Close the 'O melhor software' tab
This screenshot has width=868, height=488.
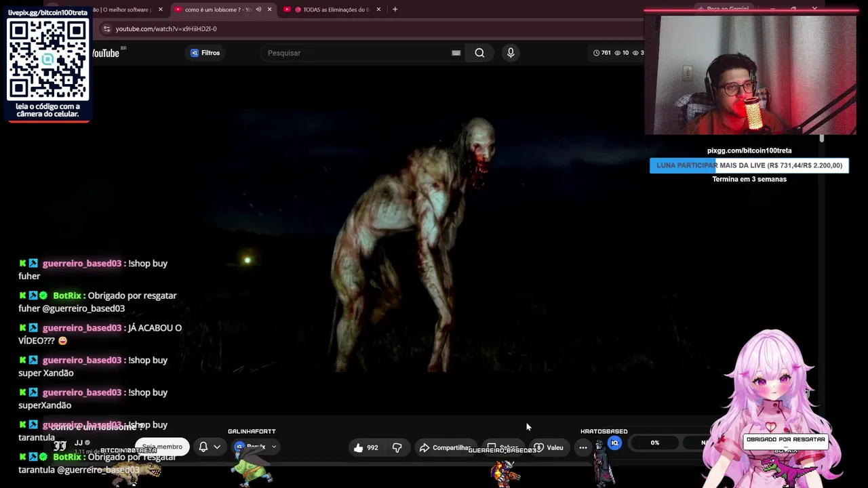(x=161, y=9)
